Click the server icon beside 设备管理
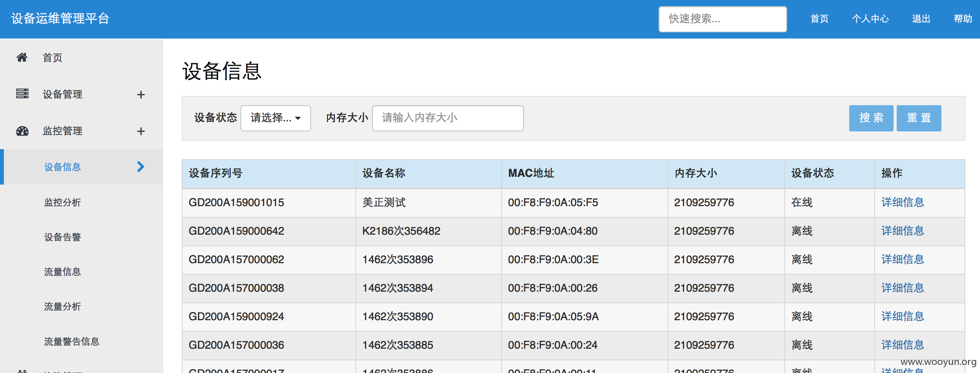 coord(22,94)
